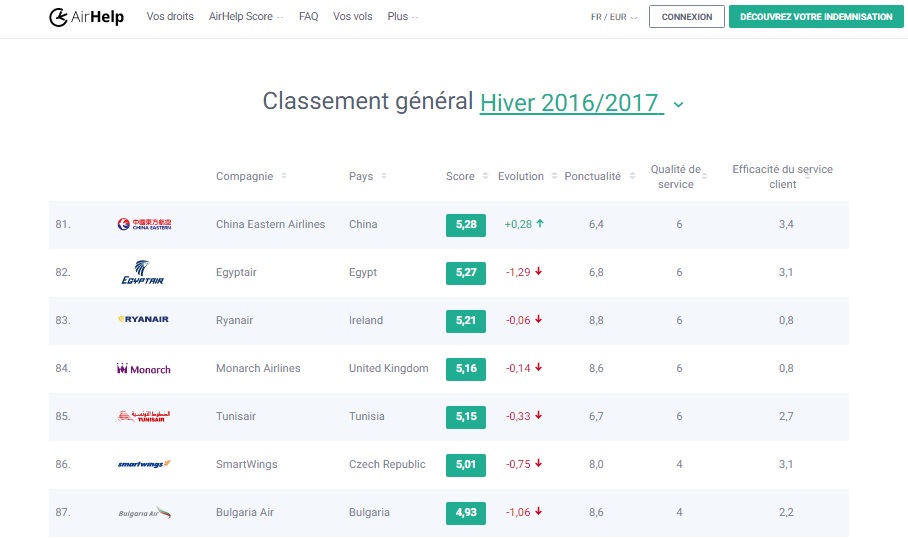908x539 pixels.
Task: Click the China Eastern Airlines logo
Action: (144, 224)
